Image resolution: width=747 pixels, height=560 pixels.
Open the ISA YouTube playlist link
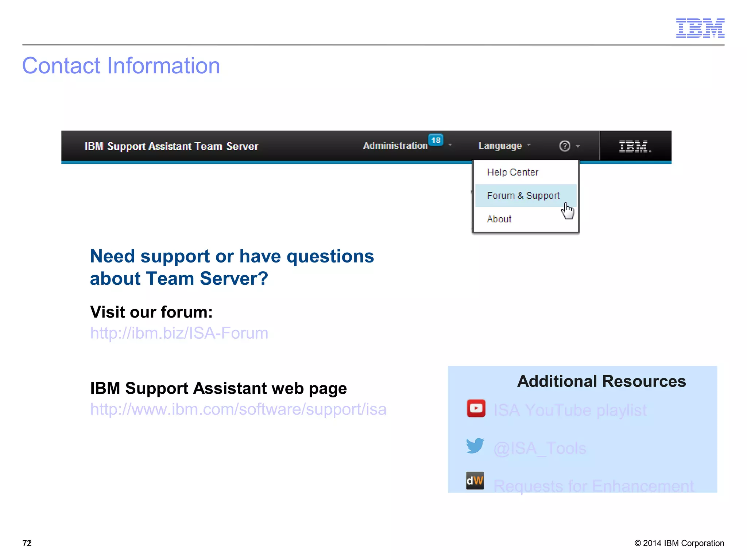(x=570, y=410)
